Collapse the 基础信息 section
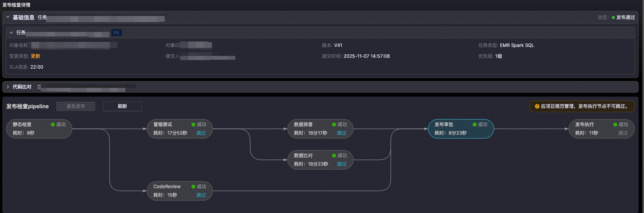Viewport: 644px width, 213px height. [8, 17]
